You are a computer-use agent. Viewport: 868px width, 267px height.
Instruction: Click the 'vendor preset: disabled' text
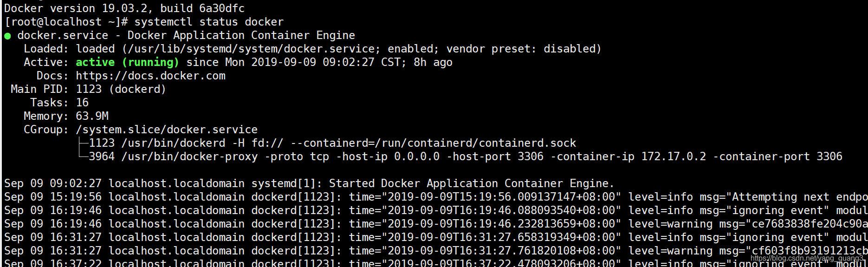coord(523,49)
